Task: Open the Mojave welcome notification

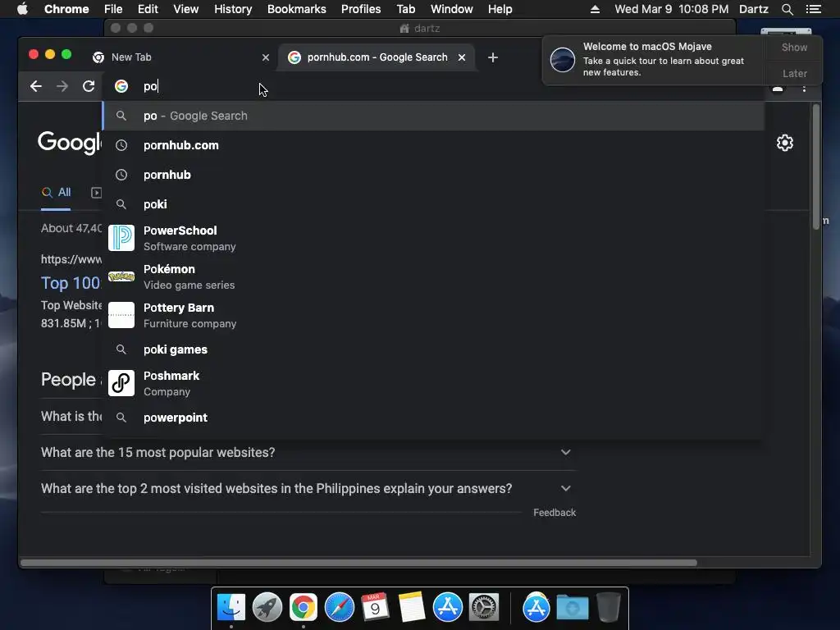Action: click(x=654, y=60)
